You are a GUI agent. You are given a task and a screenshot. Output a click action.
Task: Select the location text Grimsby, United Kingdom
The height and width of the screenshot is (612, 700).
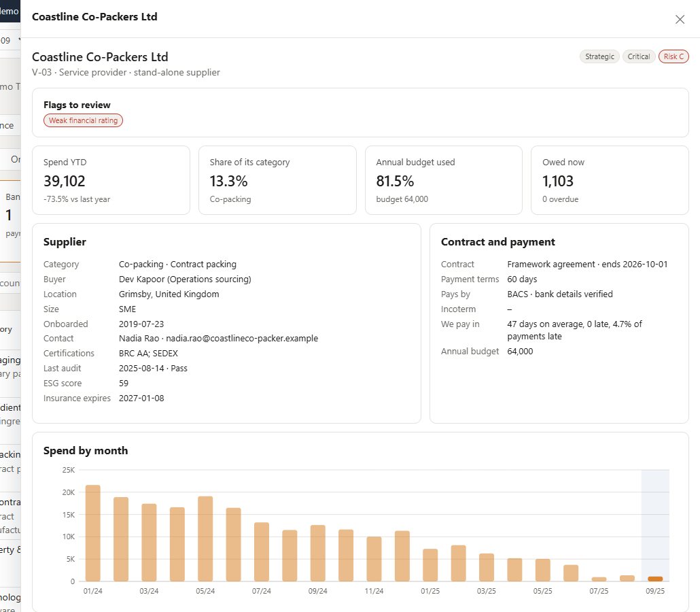click(x=169, y=294)
